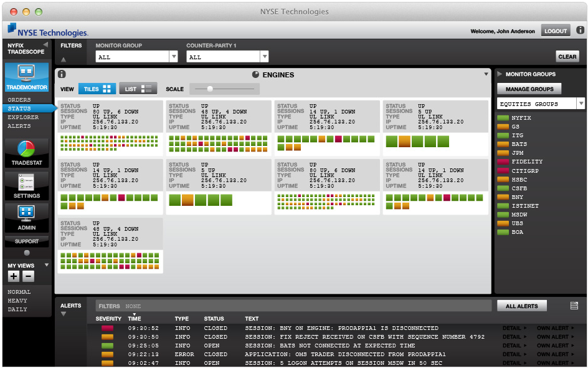
Task: Click the Logout button
Action: [x=556, y=31]
